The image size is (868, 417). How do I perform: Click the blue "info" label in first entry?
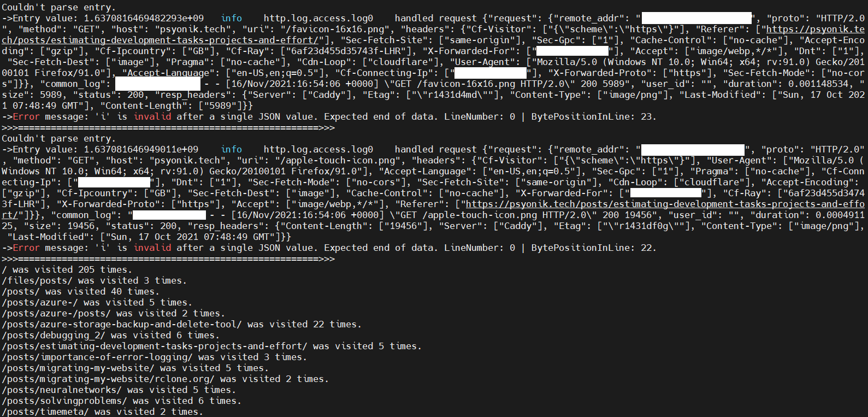click(232, 19)
